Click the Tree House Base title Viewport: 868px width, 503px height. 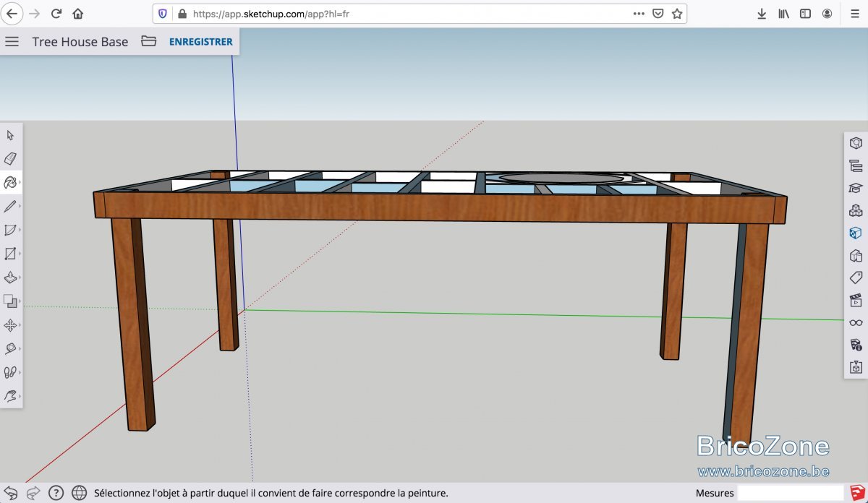(80, 42)
